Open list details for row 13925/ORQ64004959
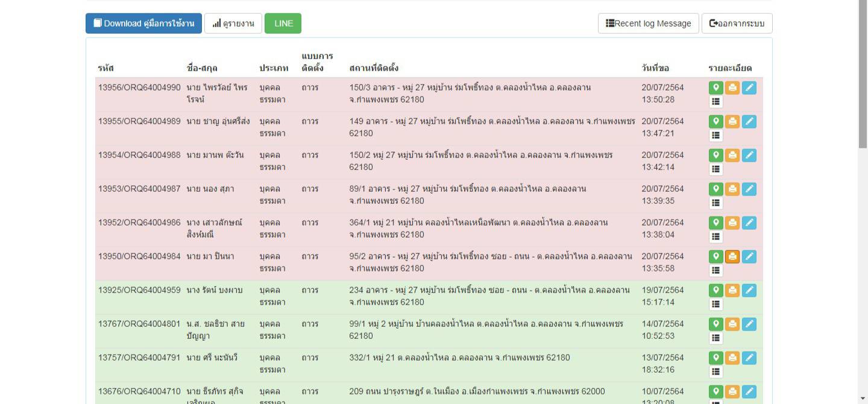The image size is (868, 404). [x=715, y=305]
